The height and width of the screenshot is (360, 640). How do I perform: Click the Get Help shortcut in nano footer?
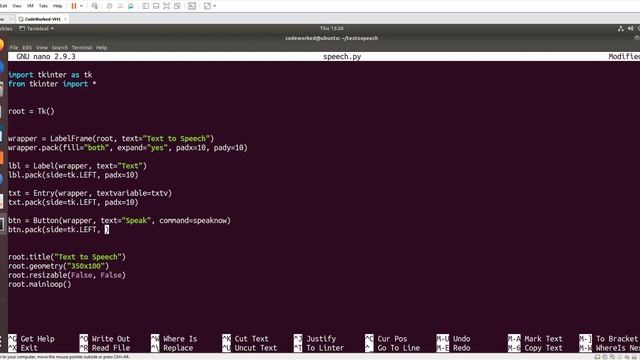click(31, 339)
